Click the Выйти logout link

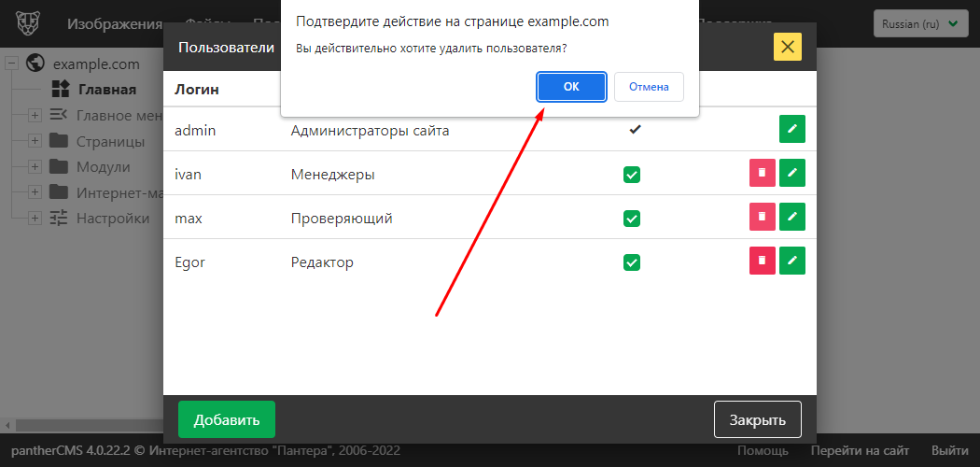950,451
